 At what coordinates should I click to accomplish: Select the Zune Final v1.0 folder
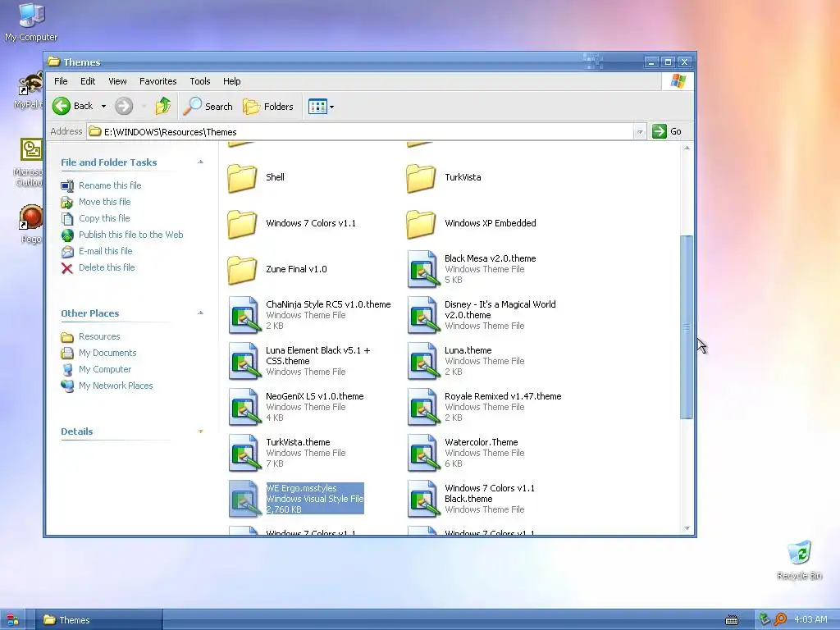[x=242, y=270]
